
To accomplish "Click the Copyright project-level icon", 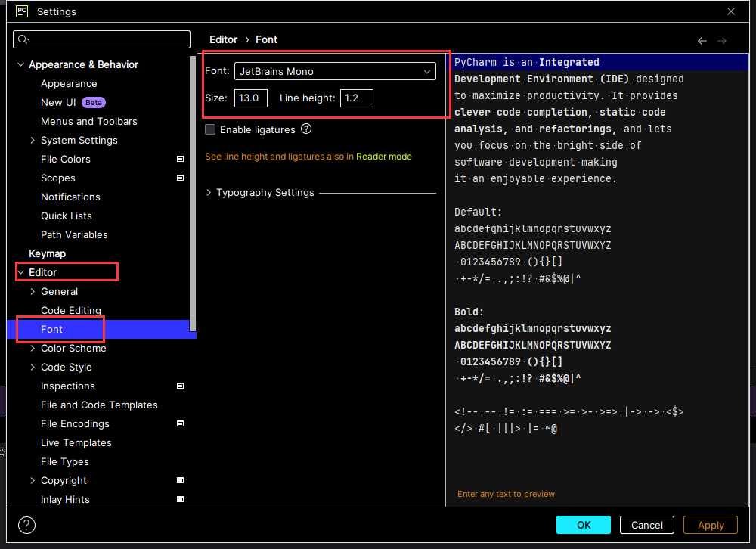I will pyautogui.click(x=181, y=480).
